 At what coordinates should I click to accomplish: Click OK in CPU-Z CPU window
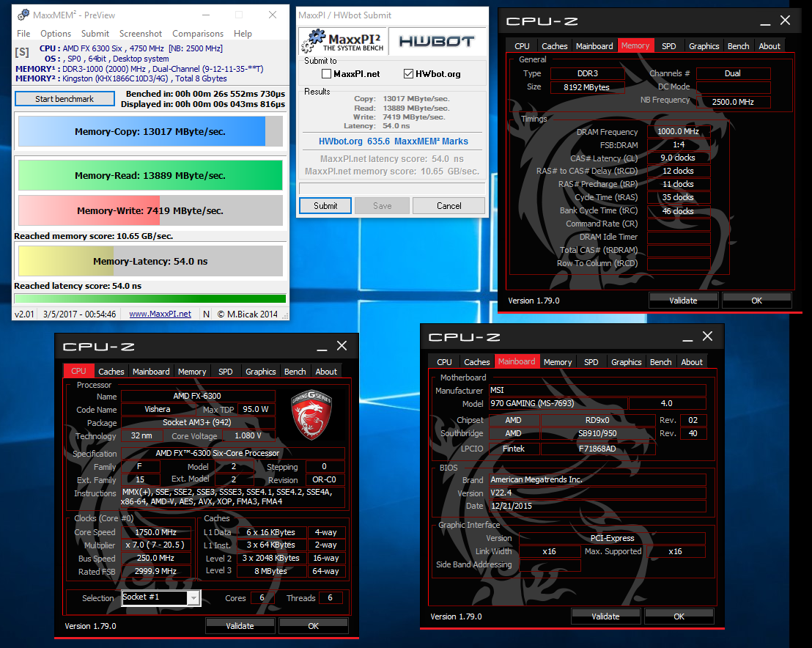point(314,626)
